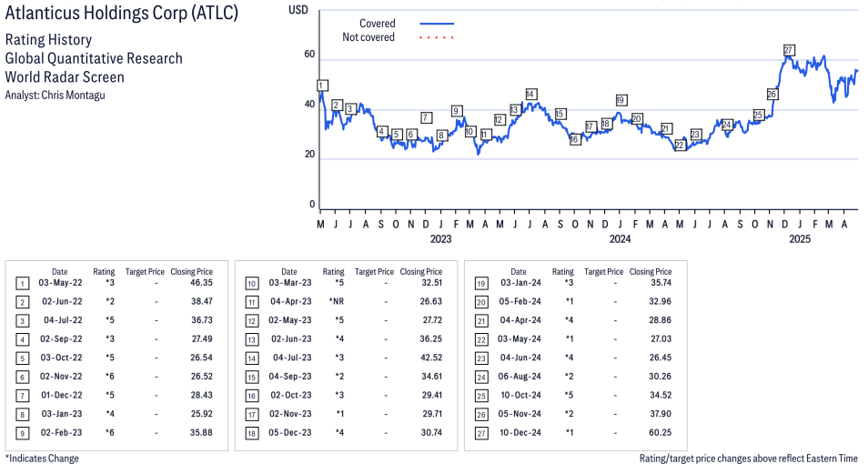Click chart marker 24 on the chart
Viewport: 868px width, 464px height.
pyautogui.click(x=727, y=125)
